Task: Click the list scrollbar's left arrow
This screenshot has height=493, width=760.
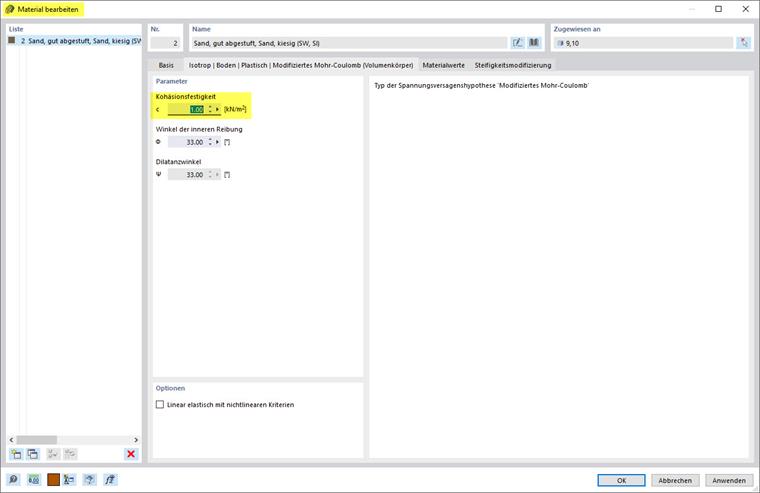Action: pos(11,440)
